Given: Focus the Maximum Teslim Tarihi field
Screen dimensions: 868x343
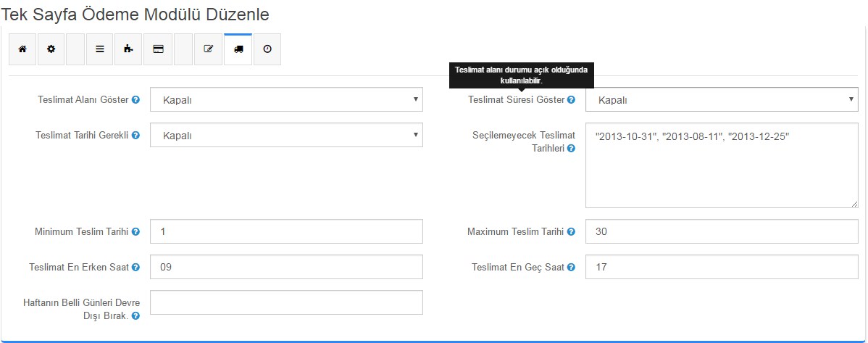Looking at the screenshot, I should [x=722, y=232].
